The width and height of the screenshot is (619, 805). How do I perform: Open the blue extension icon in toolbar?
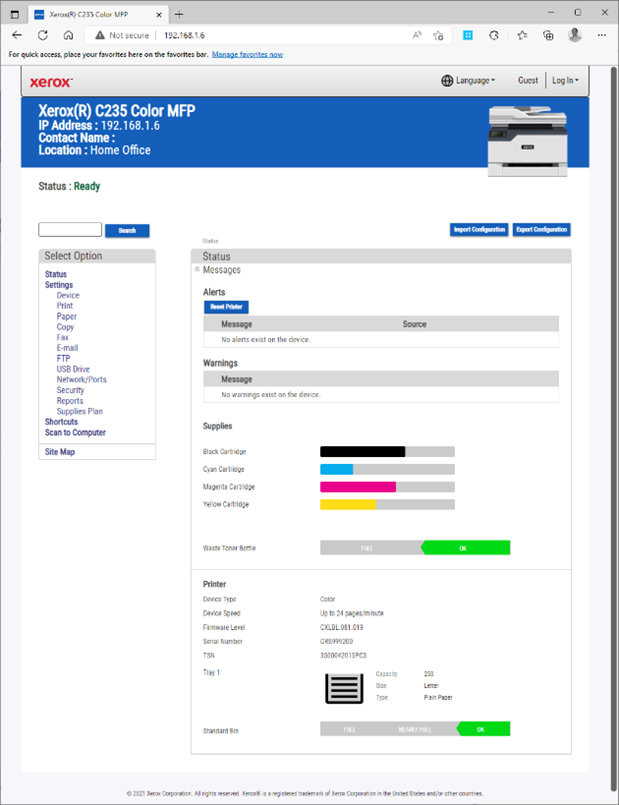click(468, 35)
